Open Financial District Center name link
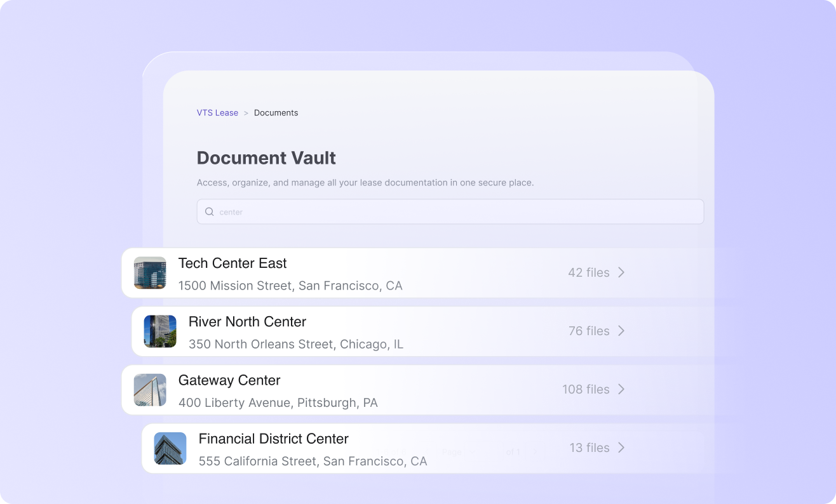The width and height of the screenshot is (836, 504). point(273,439)
